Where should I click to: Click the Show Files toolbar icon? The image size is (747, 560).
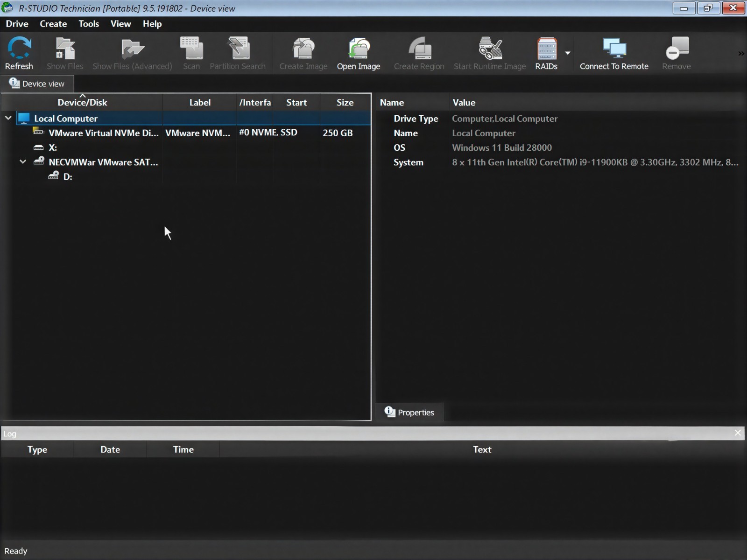65,48
